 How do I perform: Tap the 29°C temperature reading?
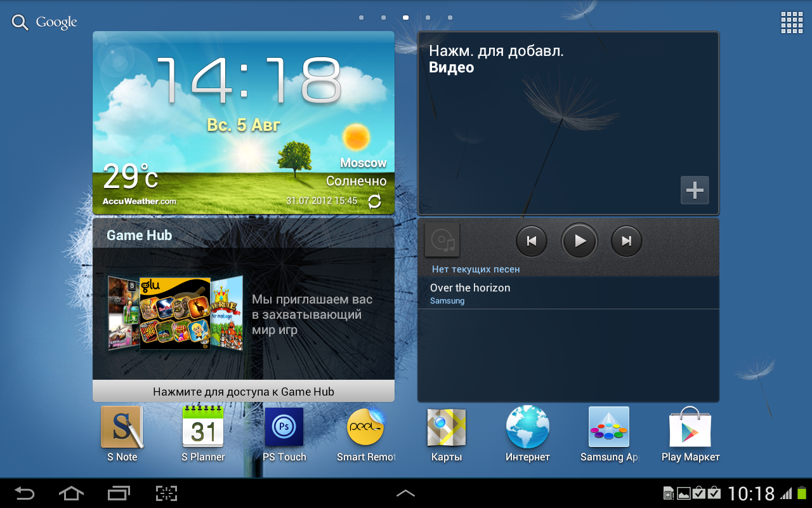(131, 177)
